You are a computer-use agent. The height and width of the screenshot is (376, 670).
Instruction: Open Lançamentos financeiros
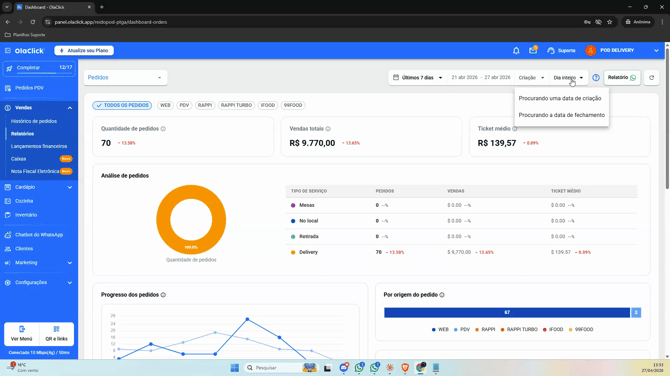pos(39,146)
